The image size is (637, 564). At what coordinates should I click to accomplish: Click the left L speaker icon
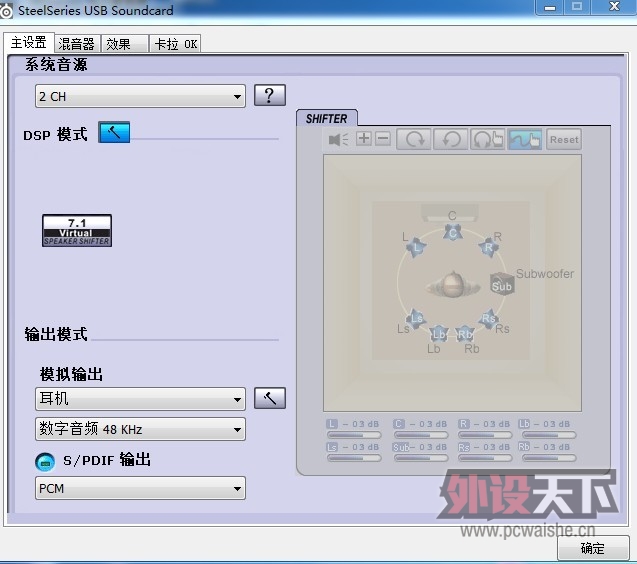click(x=417, y=247)
